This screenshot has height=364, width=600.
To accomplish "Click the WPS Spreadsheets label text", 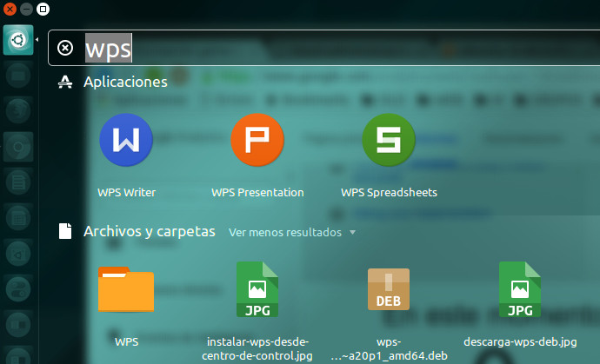I will click(x=389, y=192).
